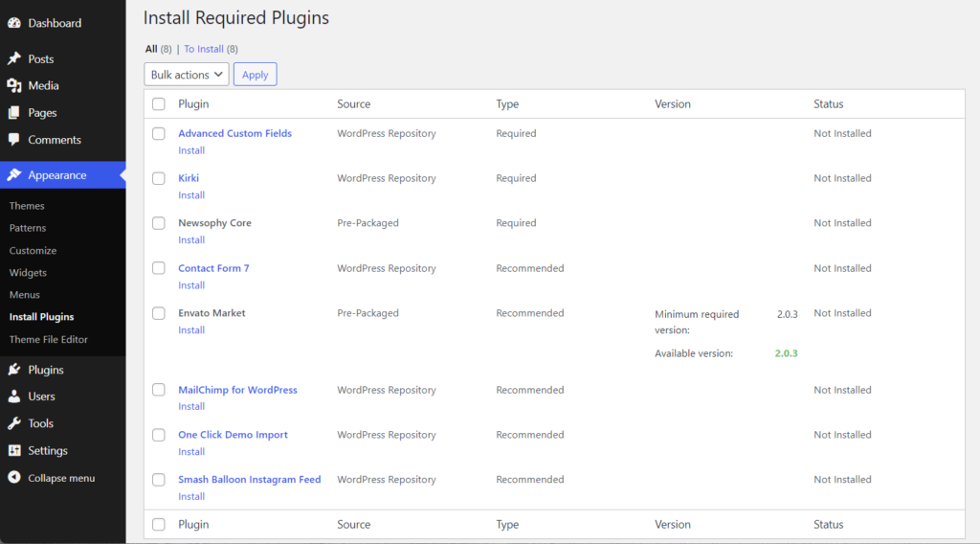Viewport: 980px width, 544px height.
Task: Open Kirki plugin link
Action: pos(189,178)
